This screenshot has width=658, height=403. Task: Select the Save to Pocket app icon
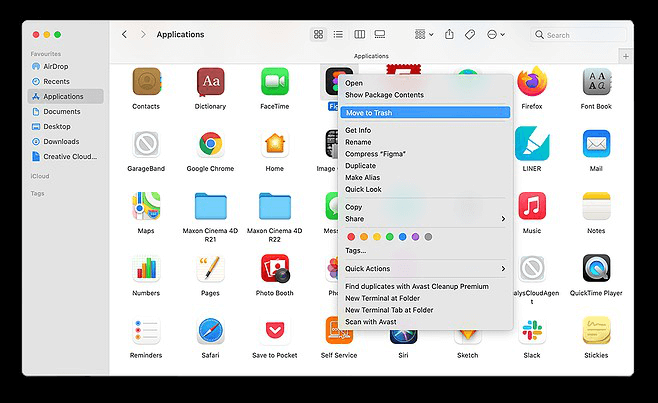(x=274, y=330)
